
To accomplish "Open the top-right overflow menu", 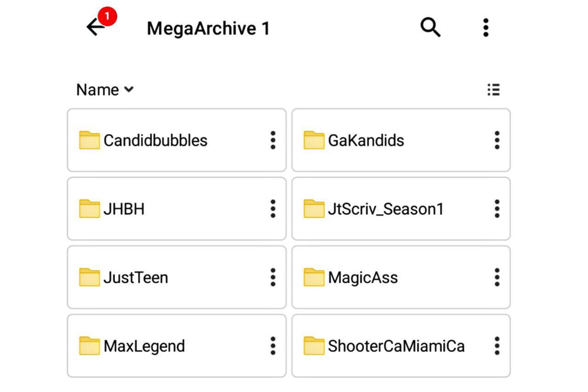I will (x=486, y=28).
